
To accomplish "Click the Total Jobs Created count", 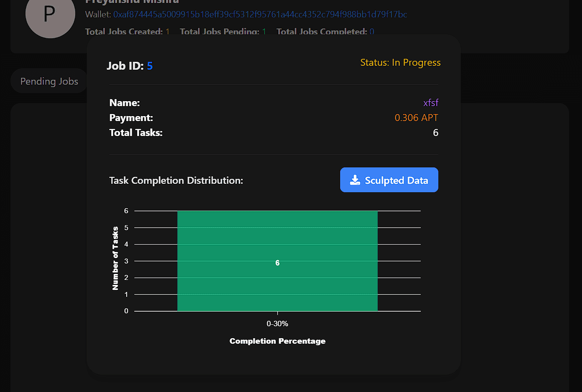I will pos(168,32).
